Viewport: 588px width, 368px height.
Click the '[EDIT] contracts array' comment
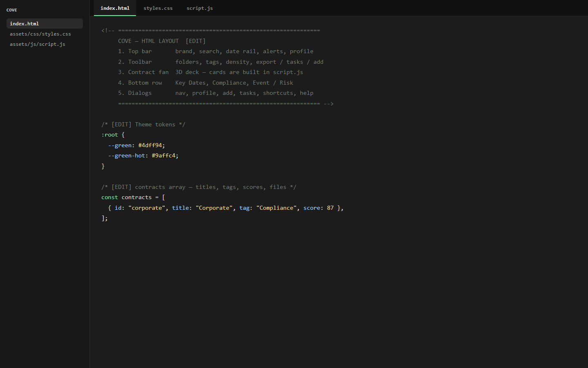coord(199,187)
